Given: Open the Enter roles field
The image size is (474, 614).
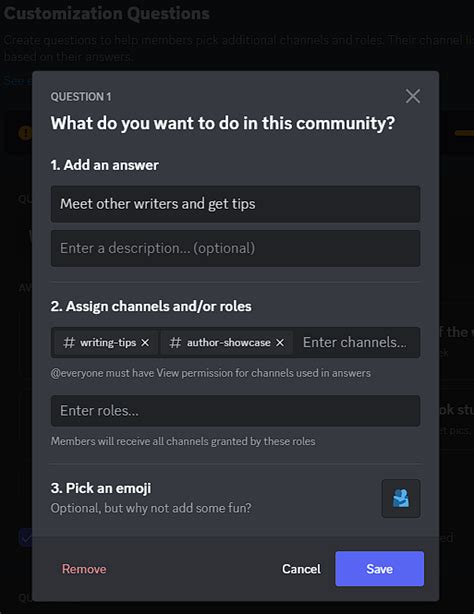Looking at the screenshot, I should [x=235, y=411].
